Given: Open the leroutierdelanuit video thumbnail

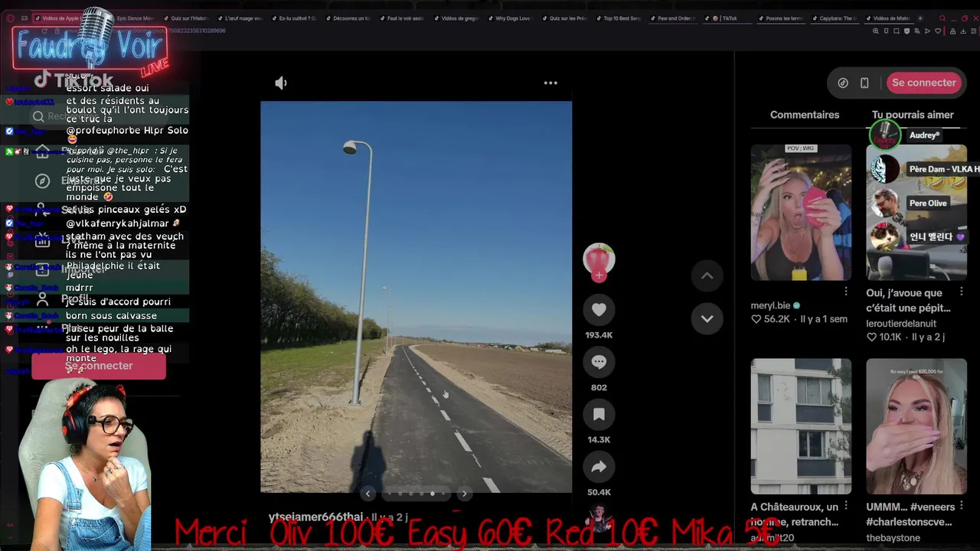Looking at the screenshot, I should pyautogui.click(x=916, y=213).
